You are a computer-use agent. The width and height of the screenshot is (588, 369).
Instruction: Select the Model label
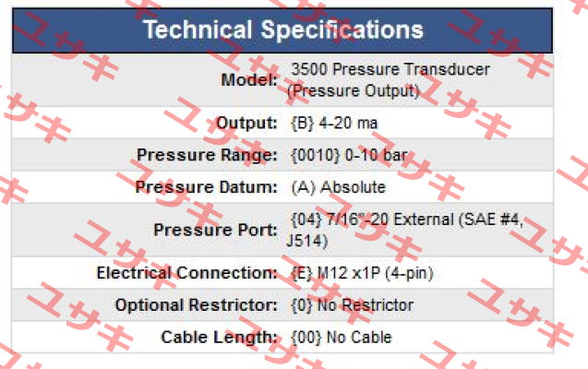[x=250, y=79]
